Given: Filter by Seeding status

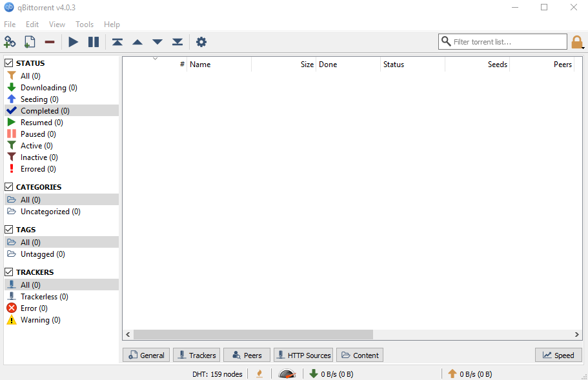Looking at the screenshot, I should 61,99.
